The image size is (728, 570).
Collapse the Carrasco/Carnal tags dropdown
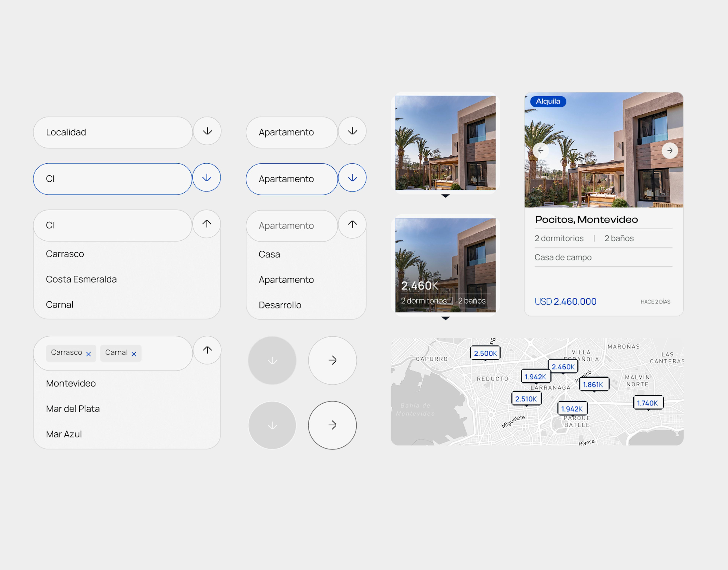tap(207, 350)
